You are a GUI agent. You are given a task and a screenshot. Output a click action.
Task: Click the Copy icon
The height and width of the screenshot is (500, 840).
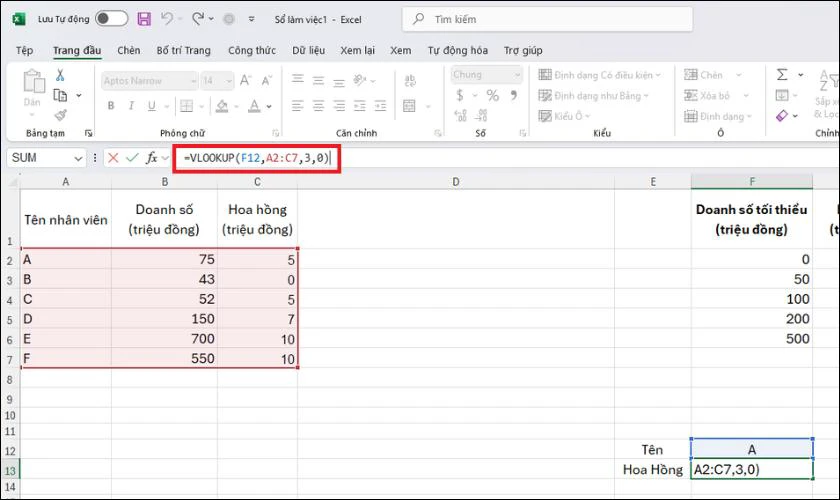[x=60, y=95]
